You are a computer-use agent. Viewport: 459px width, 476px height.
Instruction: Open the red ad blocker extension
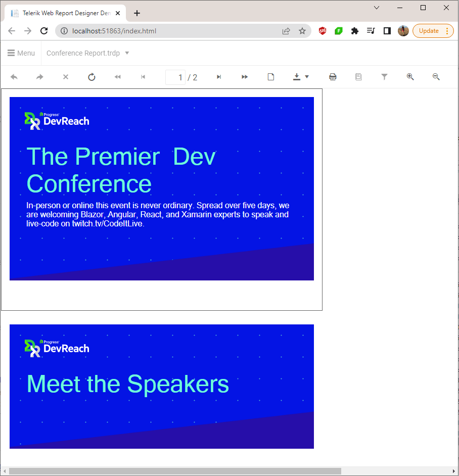323,31
